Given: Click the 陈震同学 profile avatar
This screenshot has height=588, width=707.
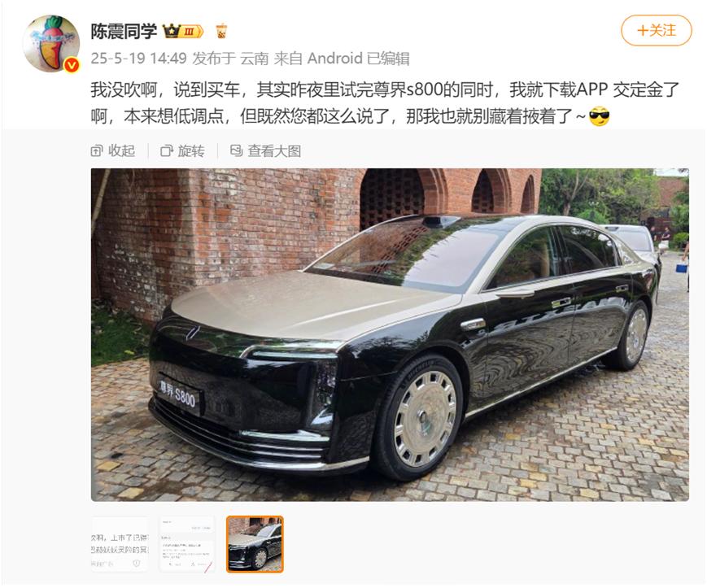Looking at the screenshot, I should (51, 43).
